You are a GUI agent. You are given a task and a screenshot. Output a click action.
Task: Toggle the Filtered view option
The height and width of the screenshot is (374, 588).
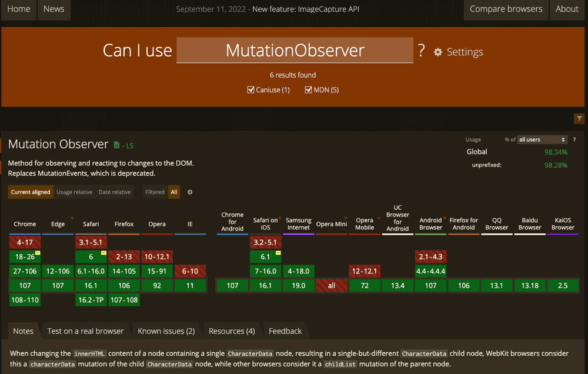(x=154, y=192)
